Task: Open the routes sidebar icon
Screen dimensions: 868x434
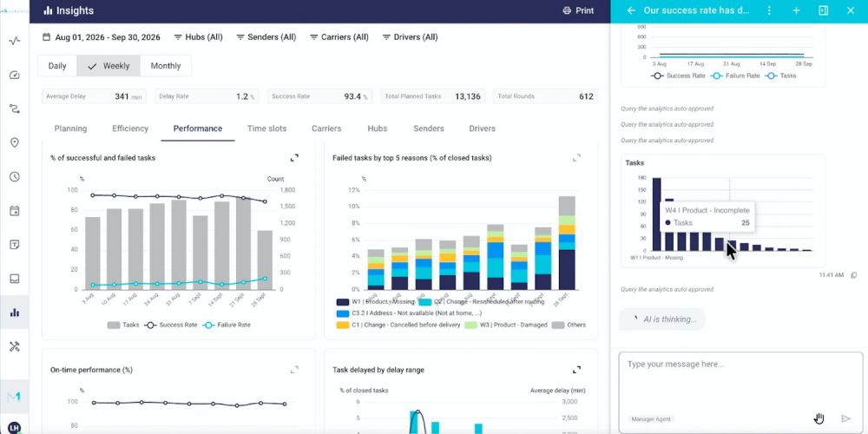Action: (15, 109)
